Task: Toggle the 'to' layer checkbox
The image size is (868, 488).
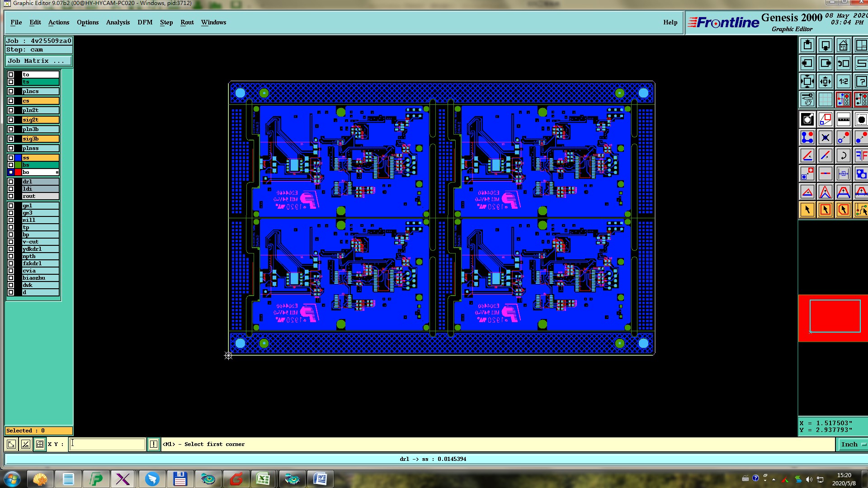Action: pyautogui.click(x=11, y=75)
